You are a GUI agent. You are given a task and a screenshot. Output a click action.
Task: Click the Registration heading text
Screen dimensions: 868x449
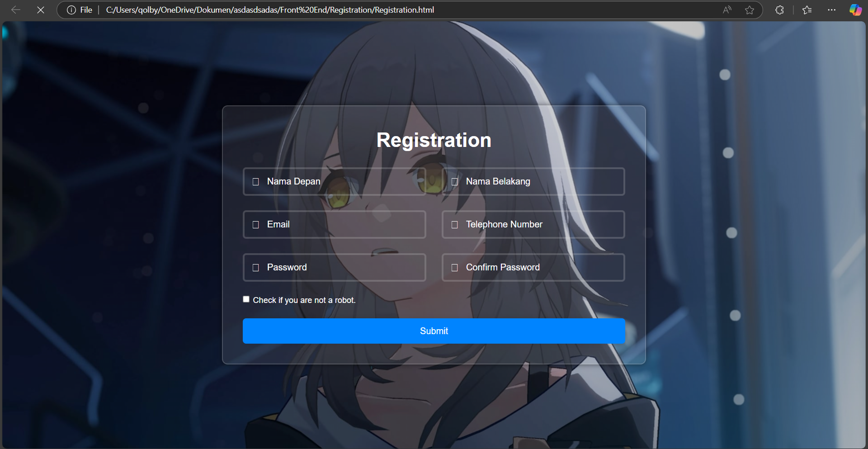click(434, 140)
